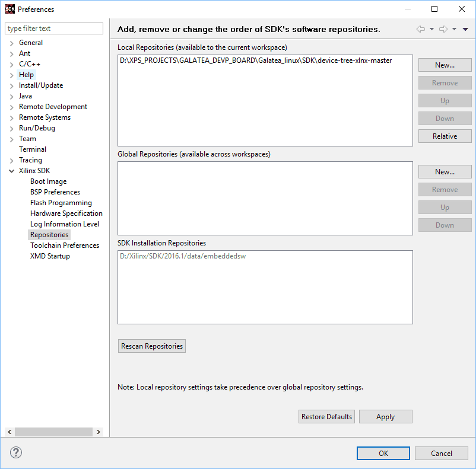The width and height of the screenshot is (476, 469).
Task: Open Toolchain Preferences page
Action: click(65, 245)
